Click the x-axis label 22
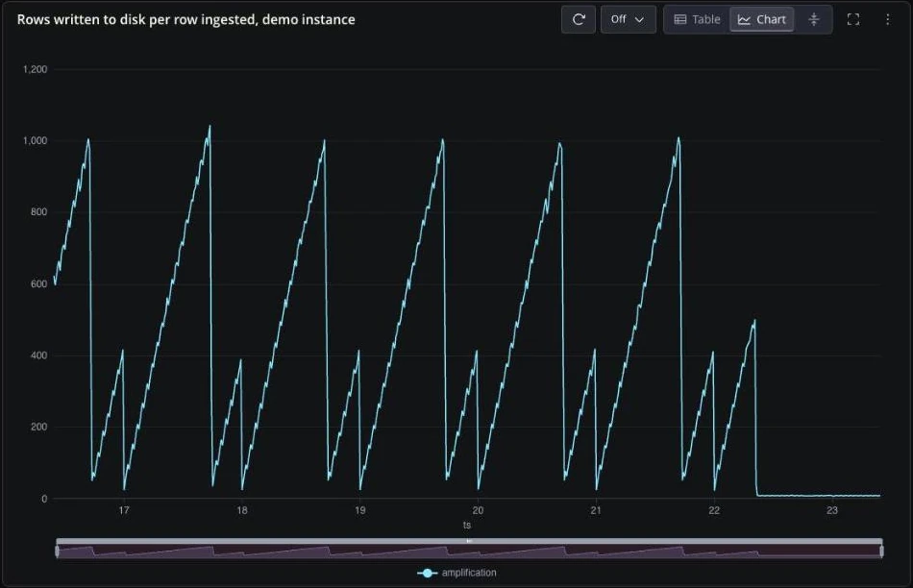 click(714, 510)
